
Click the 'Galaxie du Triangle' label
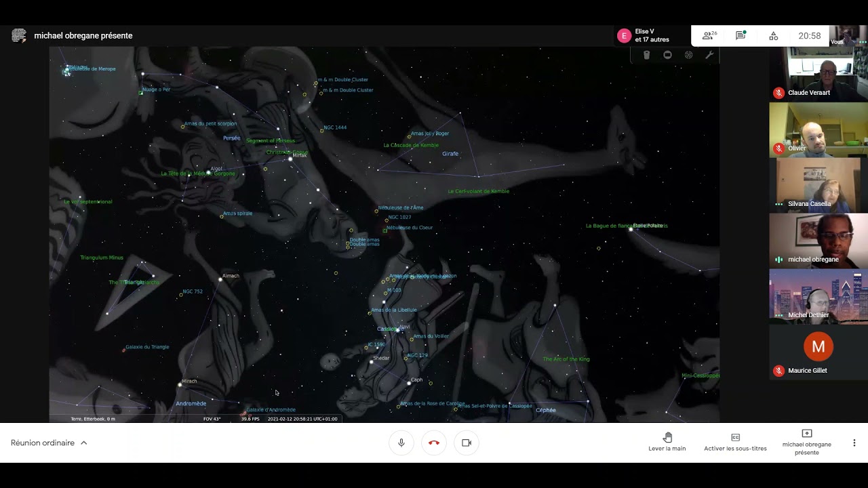pyautogui.click(x=147, y=347)
